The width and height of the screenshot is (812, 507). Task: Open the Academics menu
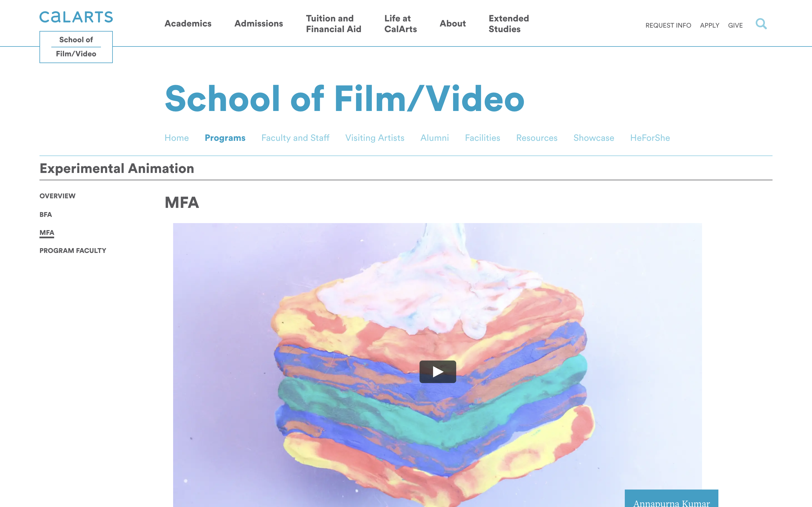coord(188,23)
